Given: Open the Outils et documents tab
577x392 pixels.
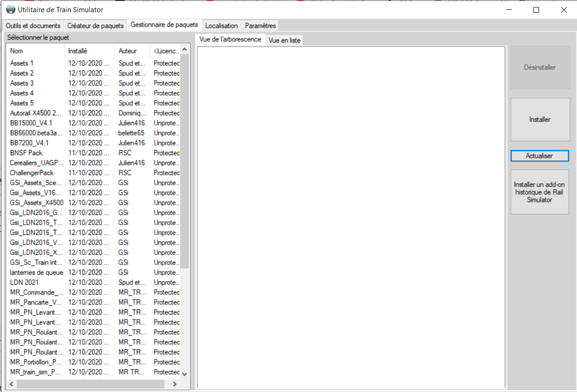Looking at the screenshot, I should (x=33, y=26).
